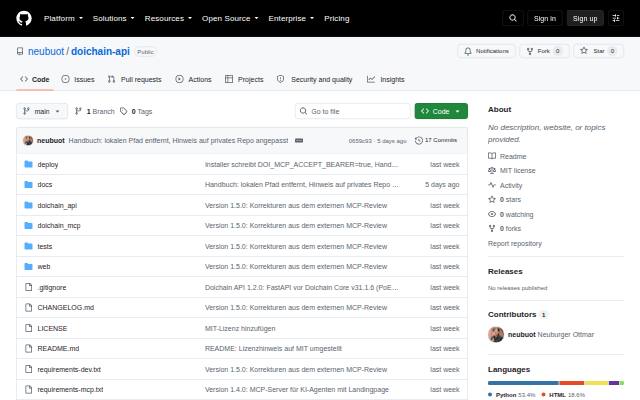Click the docs folder icon
The height and width of the screenshot is (400, 640).
tap(28, 184)
